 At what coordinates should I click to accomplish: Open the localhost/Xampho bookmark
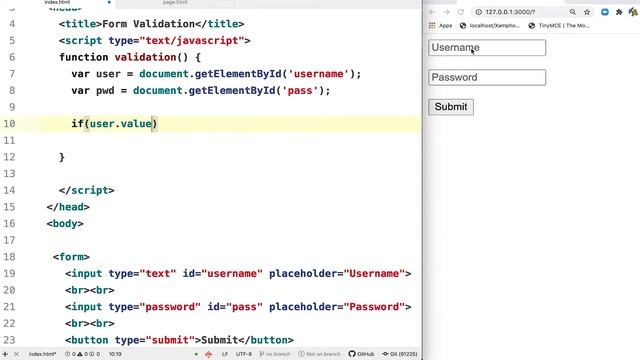coord(490,26)
